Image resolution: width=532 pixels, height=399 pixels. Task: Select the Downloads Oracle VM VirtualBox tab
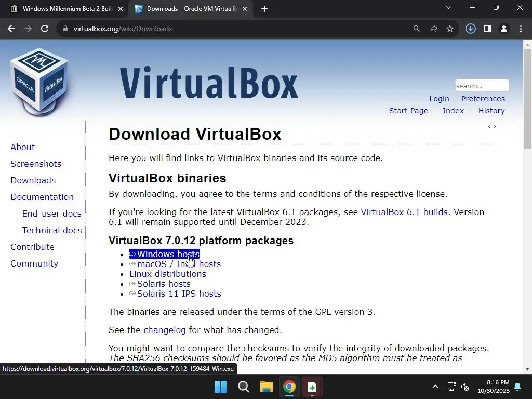coord(190,9)
